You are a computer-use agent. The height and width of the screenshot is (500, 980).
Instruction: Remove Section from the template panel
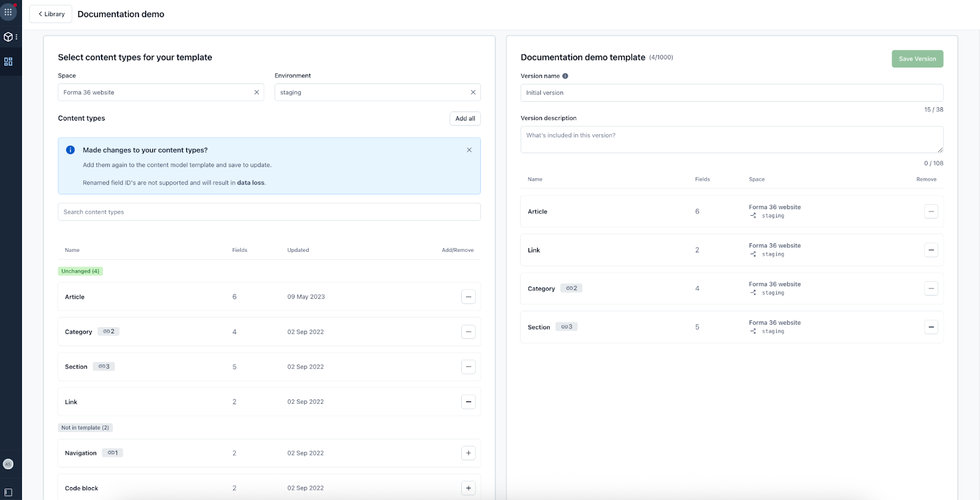(x=931, y=327)
